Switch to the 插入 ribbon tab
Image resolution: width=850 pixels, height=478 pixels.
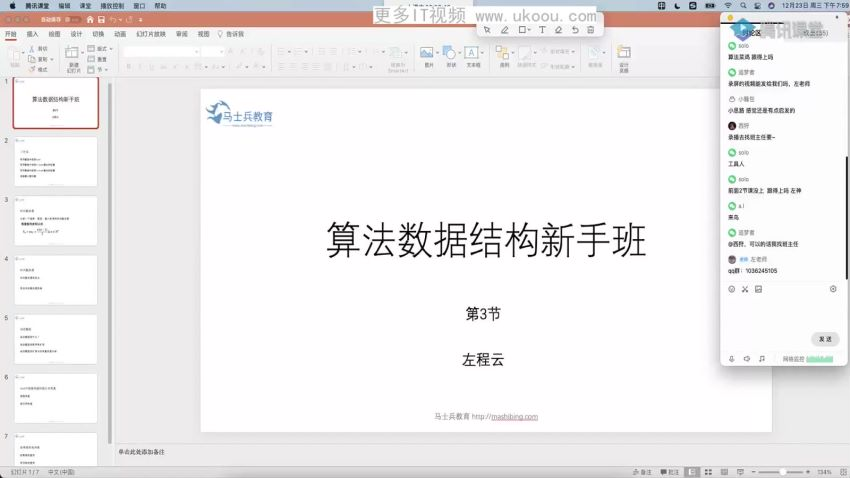tap(33, 34)
